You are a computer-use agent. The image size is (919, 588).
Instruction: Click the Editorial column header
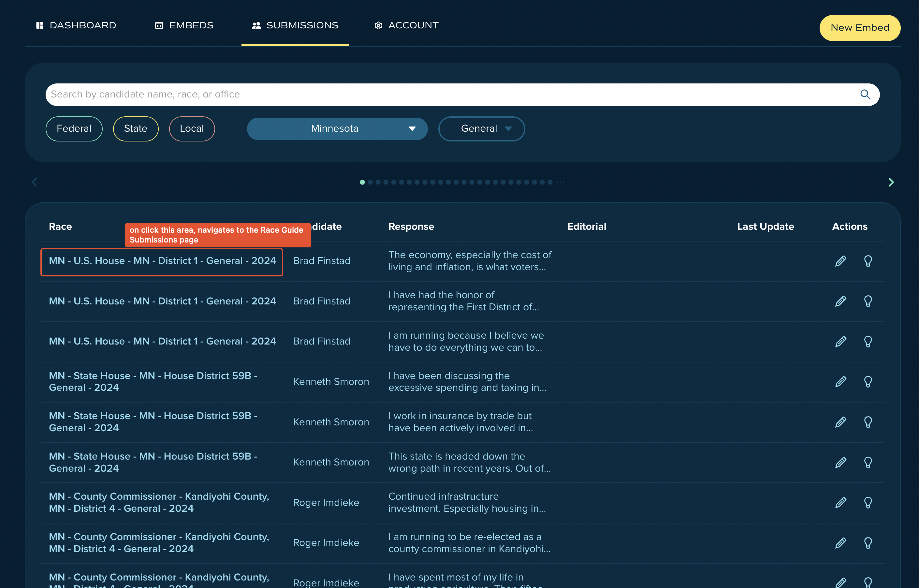(x=587, y=227)
